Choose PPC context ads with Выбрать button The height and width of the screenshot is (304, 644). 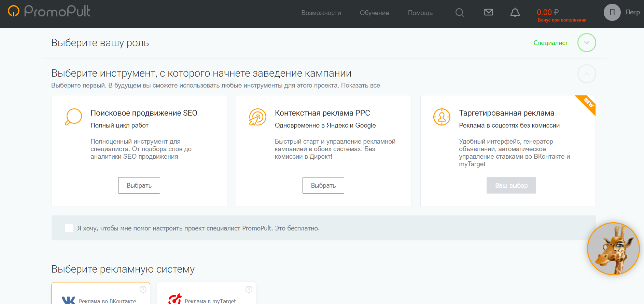point(323,185)
